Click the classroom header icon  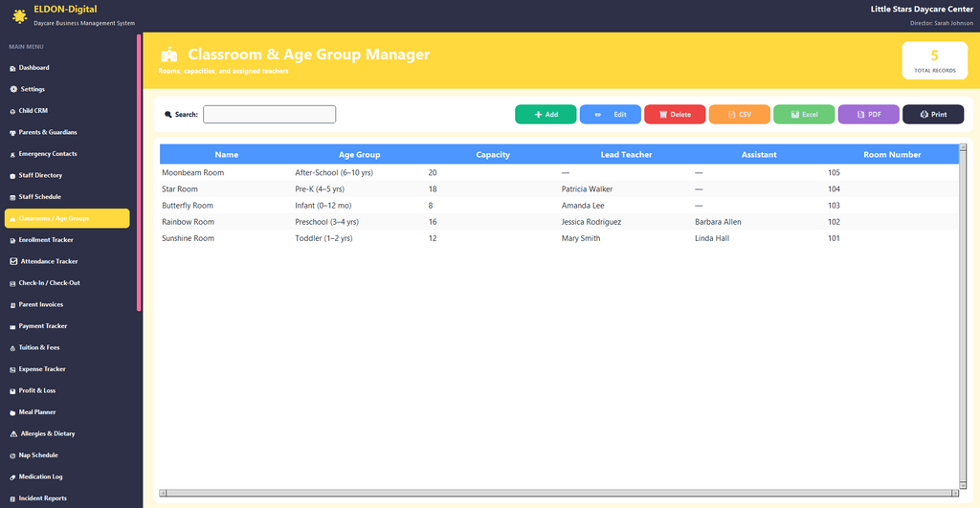point(168,55)
